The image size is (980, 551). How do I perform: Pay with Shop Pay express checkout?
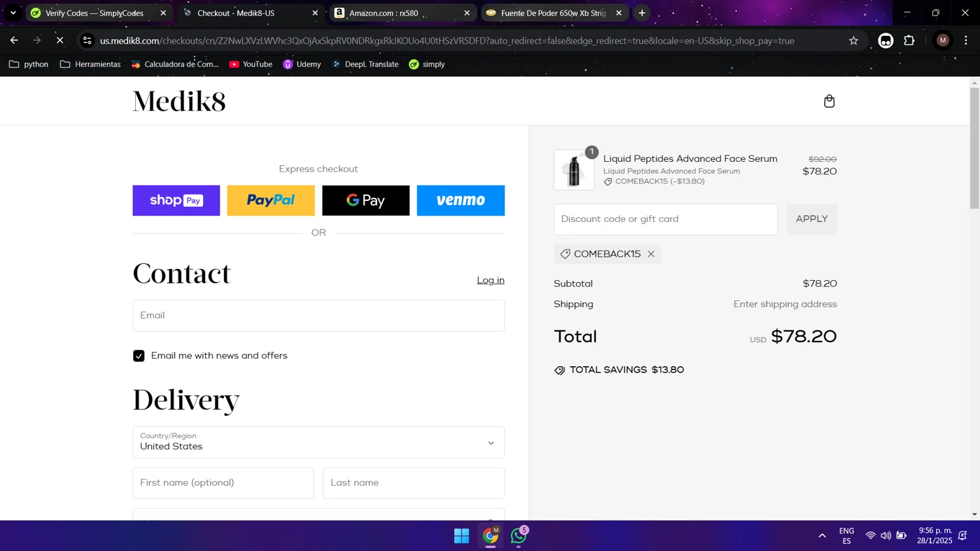click(x=176, y=200)
